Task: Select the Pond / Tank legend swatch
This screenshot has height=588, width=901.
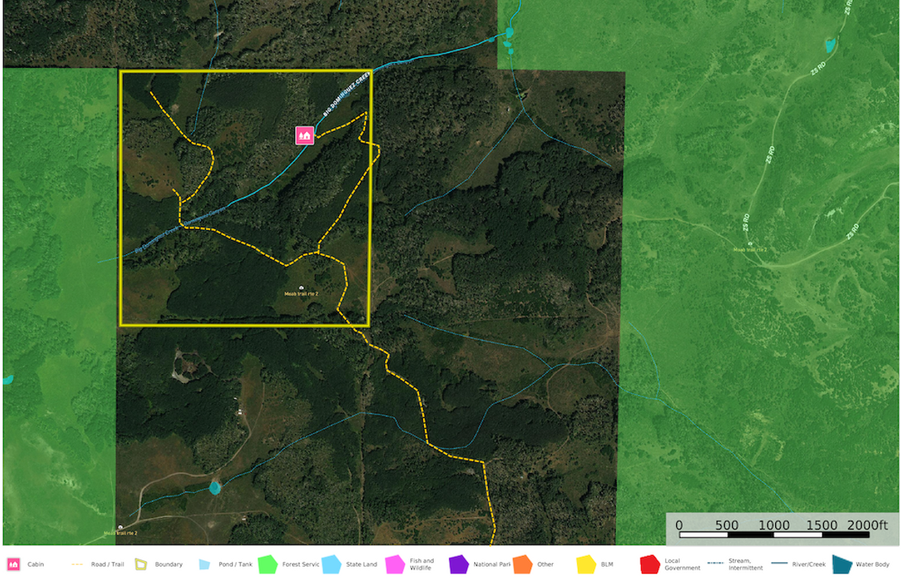Action: click(204, 564)
